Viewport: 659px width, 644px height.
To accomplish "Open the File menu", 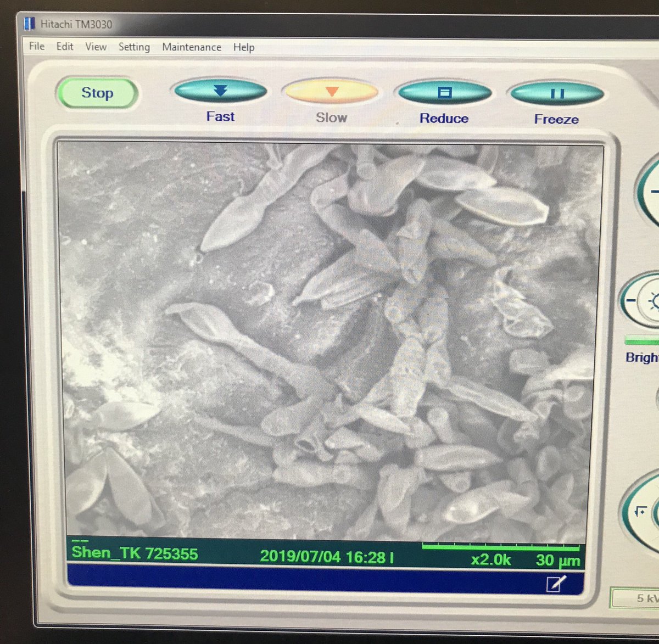I will [37, 46].
